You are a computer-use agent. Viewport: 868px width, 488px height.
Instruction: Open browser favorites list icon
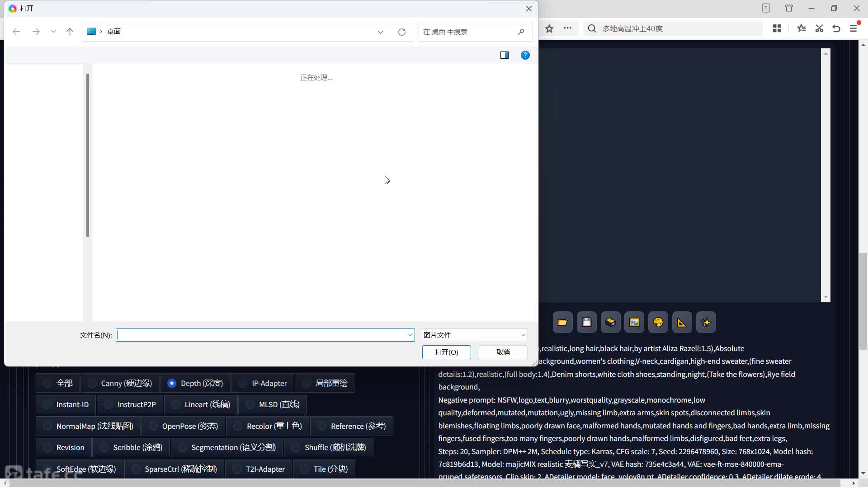[802, 28]
